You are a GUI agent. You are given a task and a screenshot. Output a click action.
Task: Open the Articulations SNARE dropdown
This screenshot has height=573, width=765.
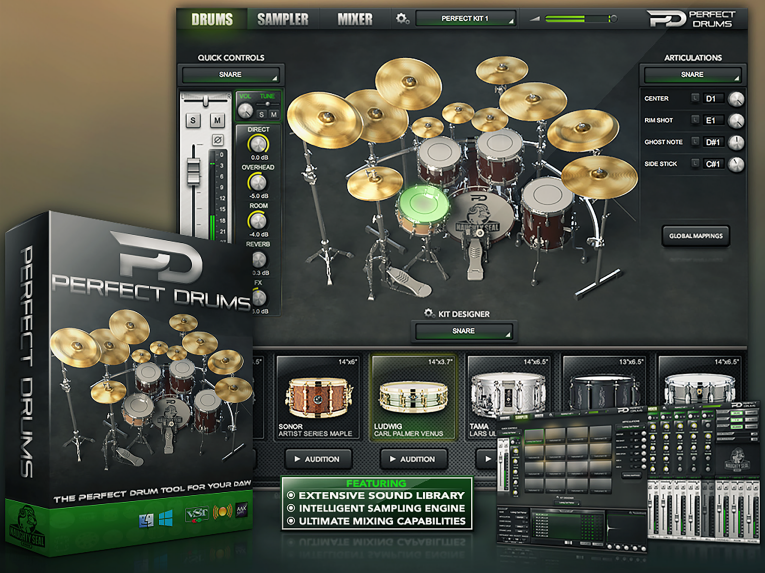(x=692, y=75)
